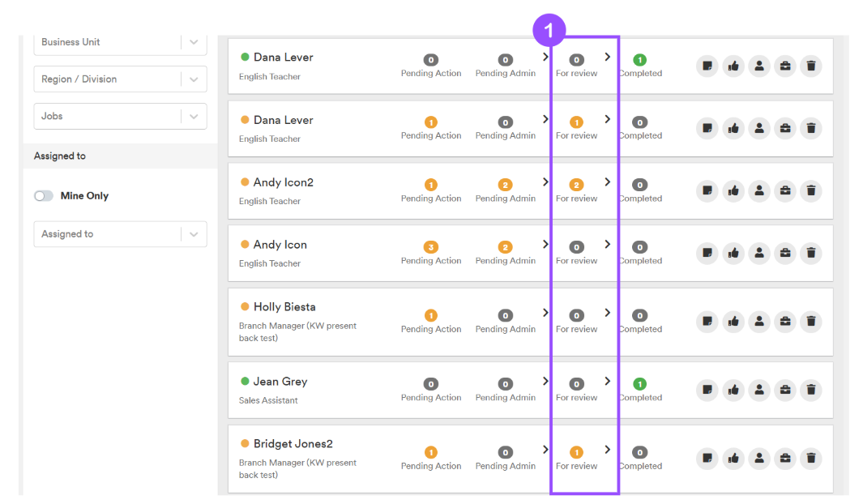Click Andy Icon2's For review count badge
The height and width of the screenshot is (504, 863).
tap(576, 185)
